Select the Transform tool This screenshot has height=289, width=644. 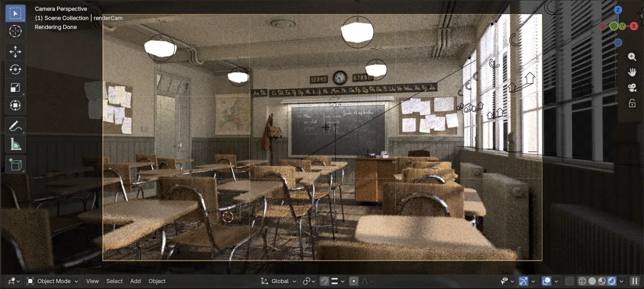point(16,106)
